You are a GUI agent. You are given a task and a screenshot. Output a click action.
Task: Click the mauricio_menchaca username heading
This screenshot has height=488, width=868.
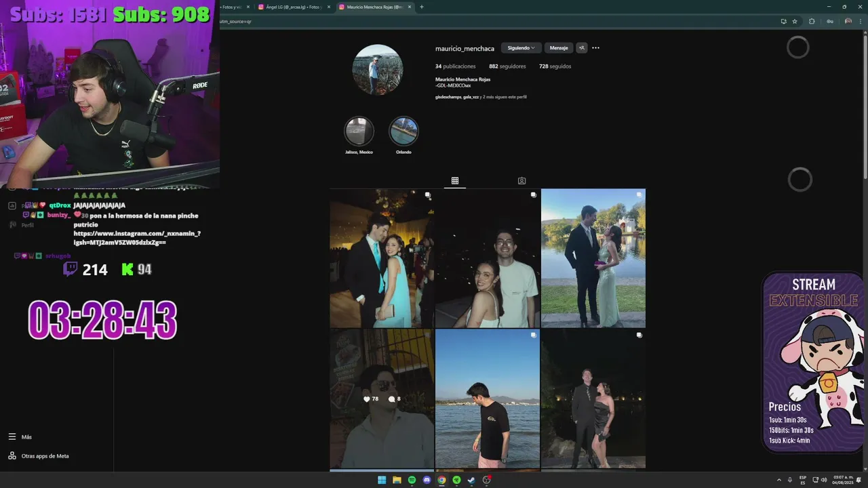465,48
